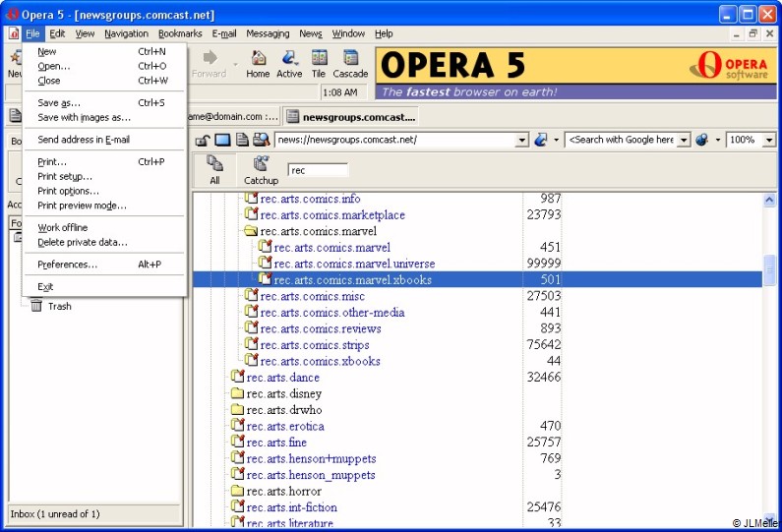The height and width of the screenshot is (532, 782).
Task: Click the scroll up arrow of newsgroup list
Action: (x=769, y=200)
